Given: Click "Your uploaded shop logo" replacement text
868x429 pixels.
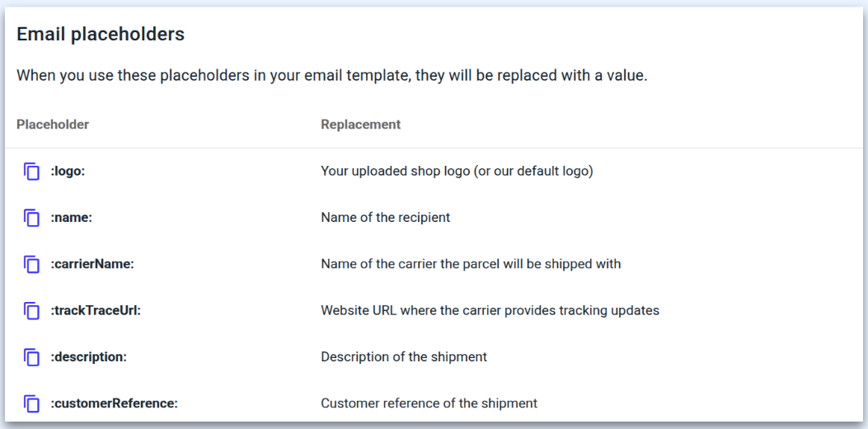Looking at the screenshot, I should 457,172.
